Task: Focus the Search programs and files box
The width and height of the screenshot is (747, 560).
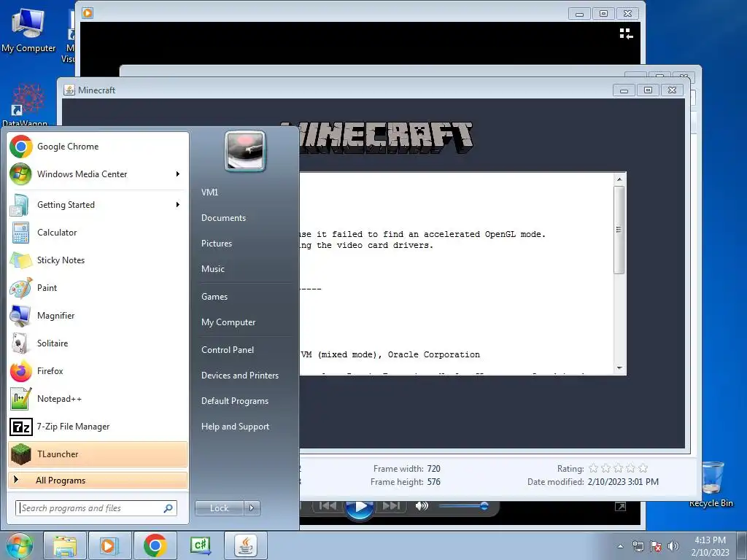Action: [96, 508]
